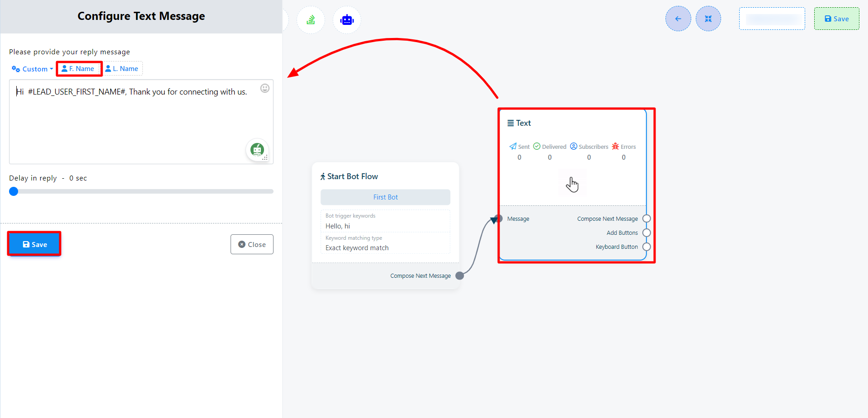
Task: Click the Start Bot Flow walking icon
Action: (x=323, y=176)
